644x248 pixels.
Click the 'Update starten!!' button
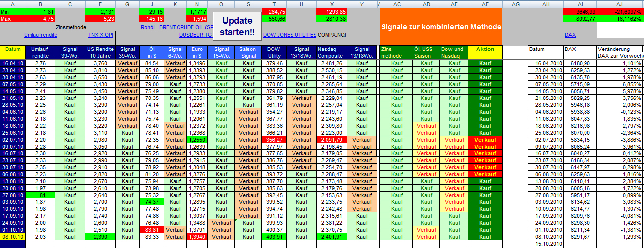pyautogui.click(x=238, y=27)
